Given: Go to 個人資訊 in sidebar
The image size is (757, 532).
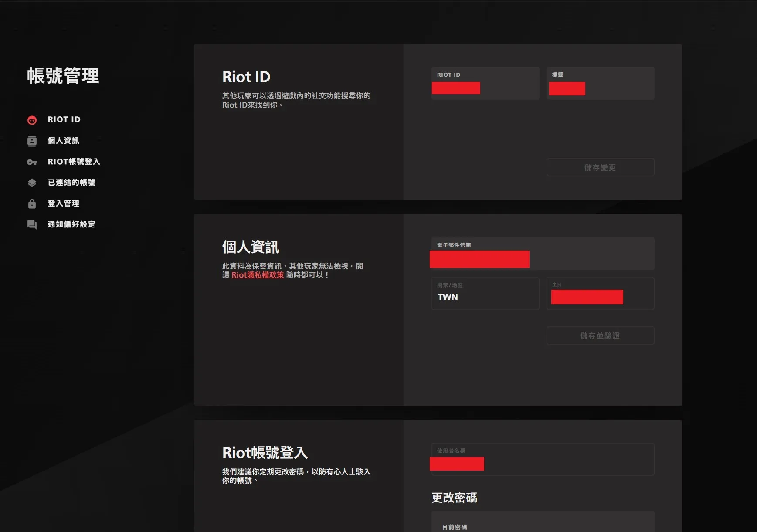Looking at the screenshot, I should tap(63, 140).
